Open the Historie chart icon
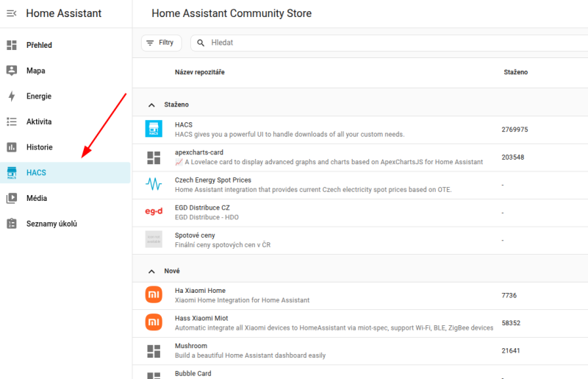The width and height of the screenshot is (588, 379). coord(12,147)
